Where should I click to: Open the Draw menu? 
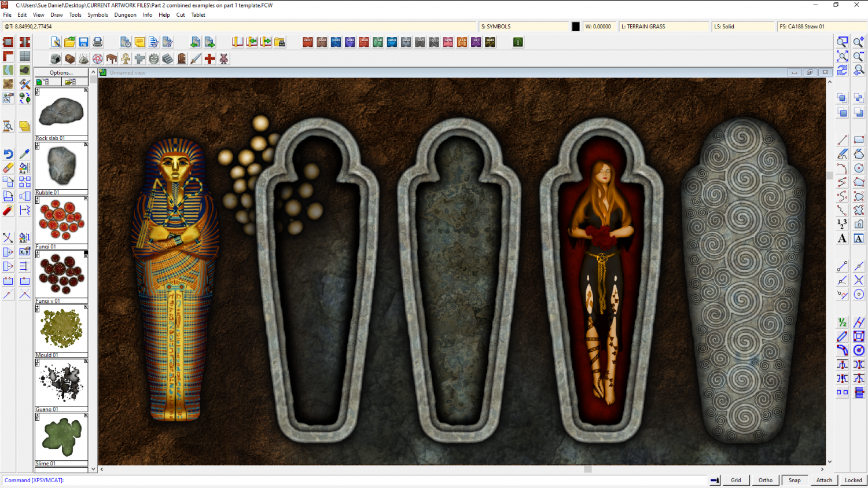(x=57, y=15)
